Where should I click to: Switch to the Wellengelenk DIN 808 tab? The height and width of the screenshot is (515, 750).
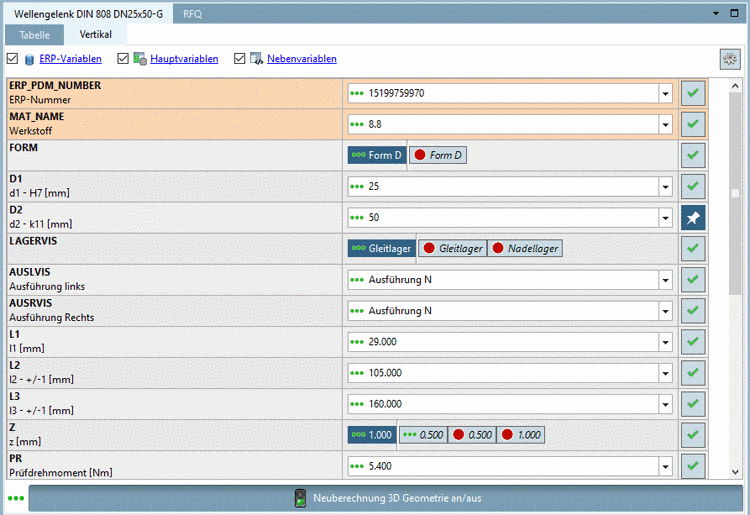coord(88,14)
